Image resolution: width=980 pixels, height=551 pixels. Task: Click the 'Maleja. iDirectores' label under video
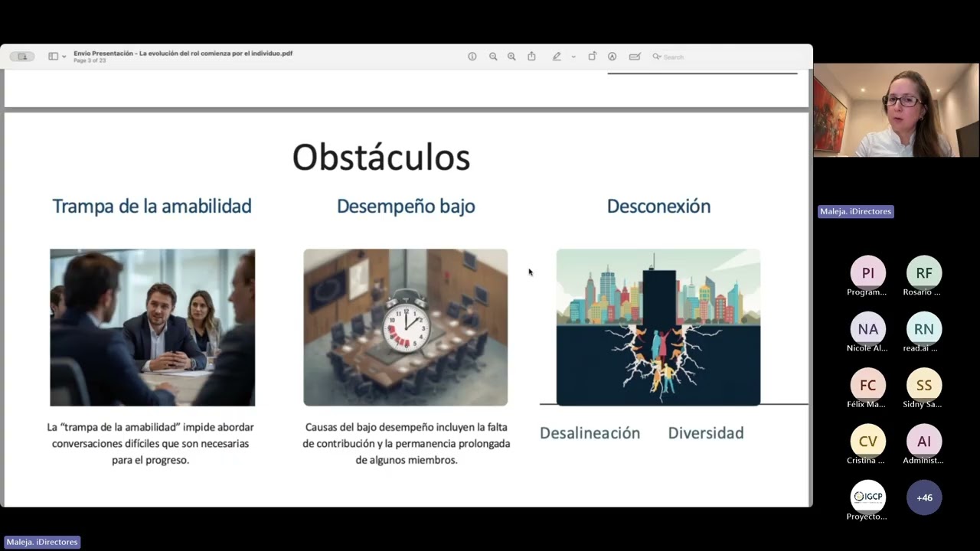[856, 211]
